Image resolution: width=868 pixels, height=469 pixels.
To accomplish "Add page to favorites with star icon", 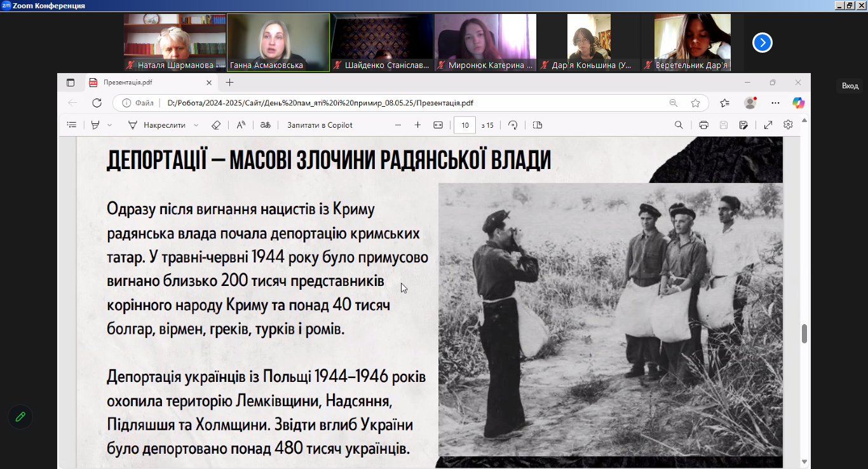I will (695, 103).
